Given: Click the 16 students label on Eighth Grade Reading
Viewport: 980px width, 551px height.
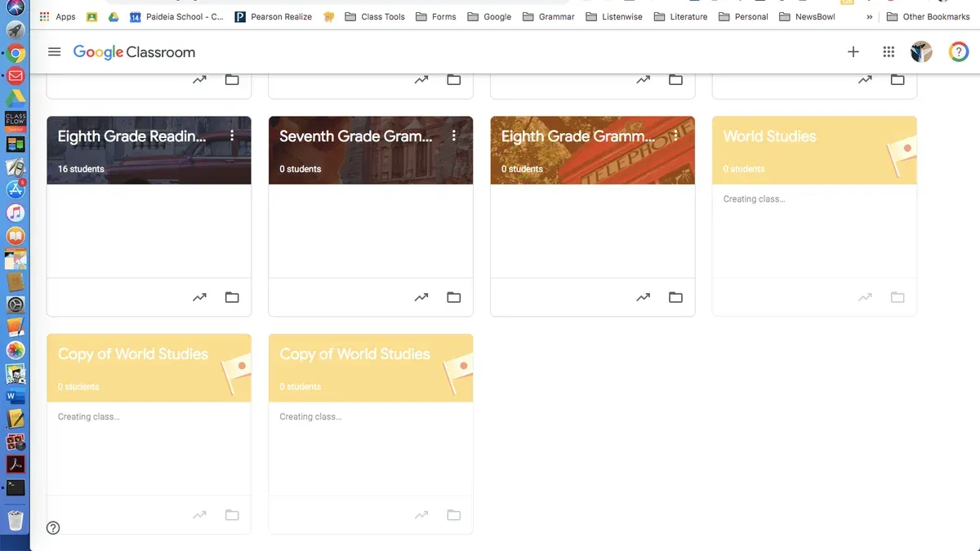Looking at the screenshot, I should [x=81, y=169].
